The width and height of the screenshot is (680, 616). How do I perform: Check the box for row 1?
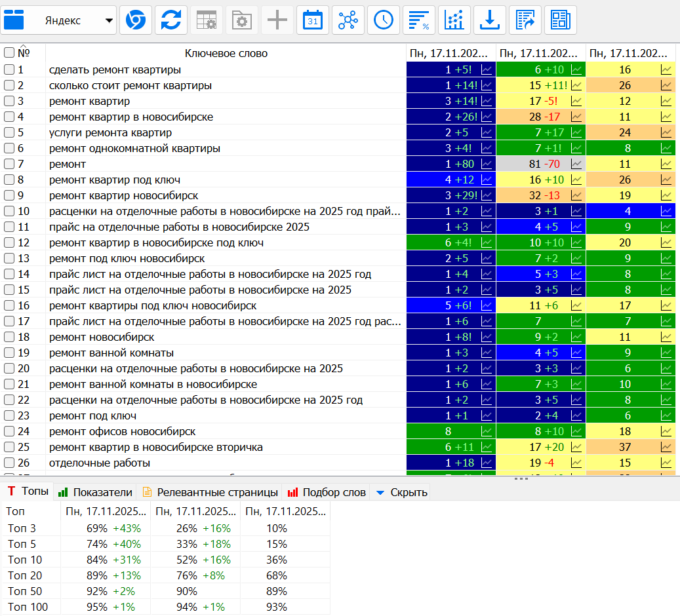[9, 70]
